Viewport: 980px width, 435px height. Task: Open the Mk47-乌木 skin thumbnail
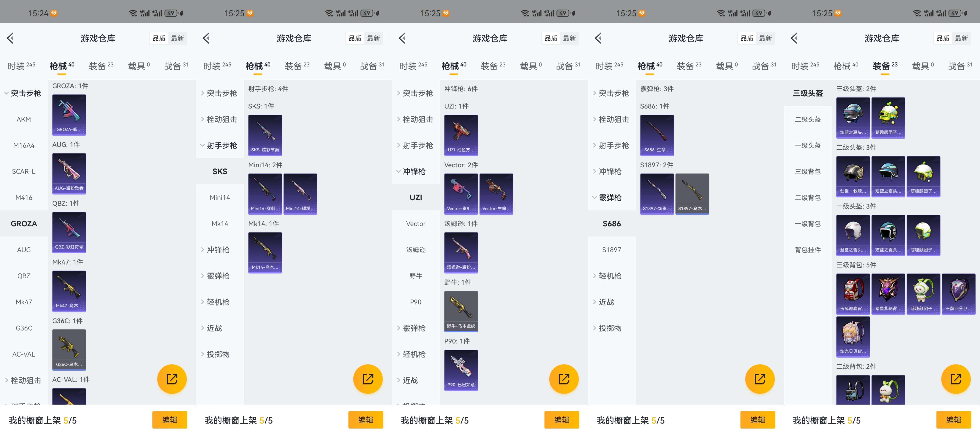pyautogui.click(x=69, y=291)
